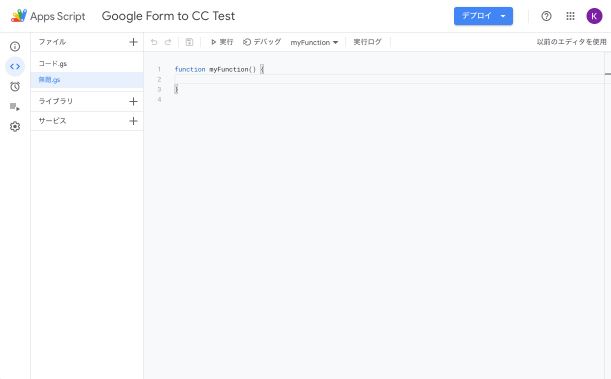611x379 pixels.
Task: Open the help question mark icon
Action: [546, 16]
